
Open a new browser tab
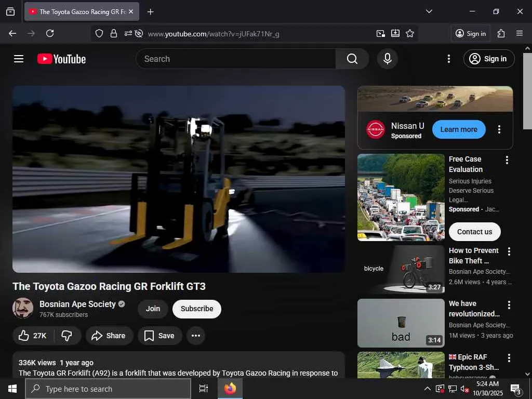[150, 12]
